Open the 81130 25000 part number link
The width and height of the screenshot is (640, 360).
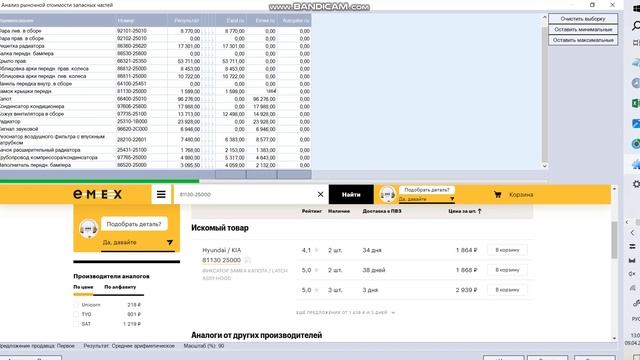[x=222, y=260]
